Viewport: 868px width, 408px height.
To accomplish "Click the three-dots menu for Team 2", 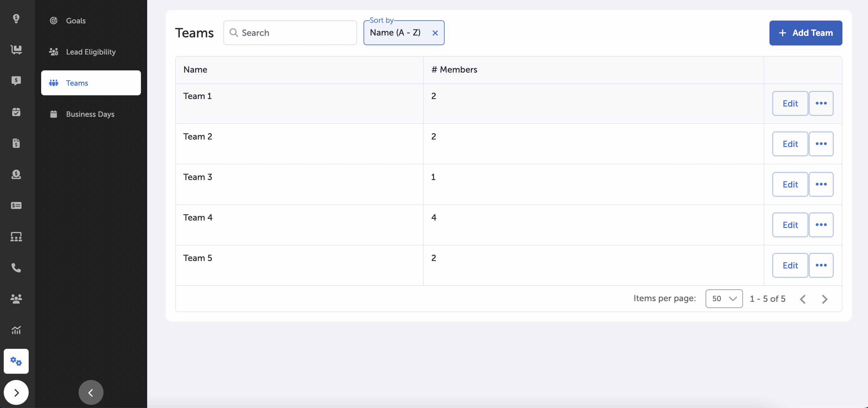I will pos(822,144).
